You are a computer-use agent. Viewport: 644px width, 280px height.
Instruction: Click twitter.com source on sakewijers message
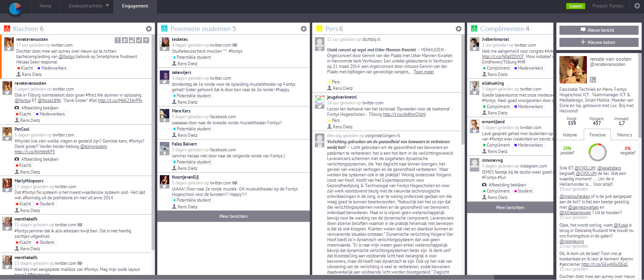pos(221,78)
